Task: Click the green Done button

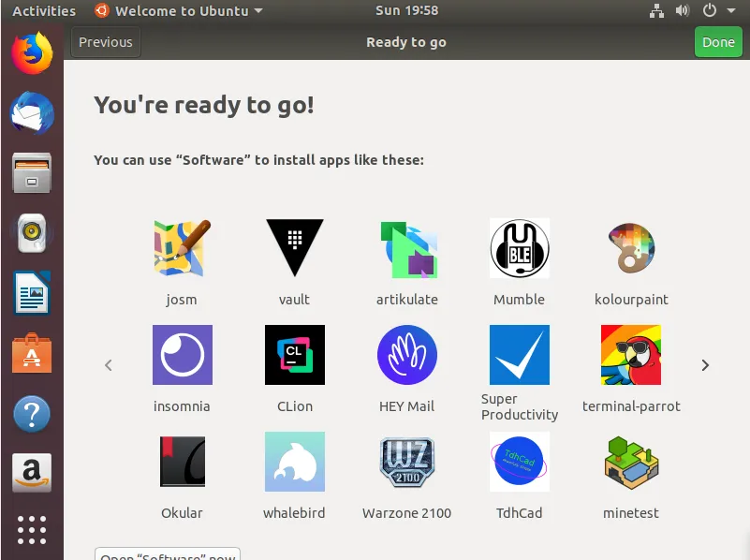Action: pyautogui.click(x=718, y=42)
